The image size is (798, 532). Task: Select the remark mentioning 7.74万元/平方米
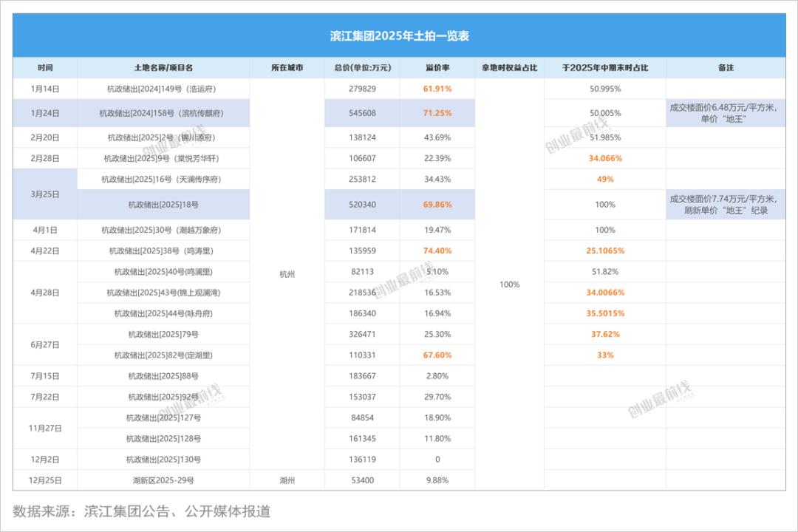tap(726, 205)
